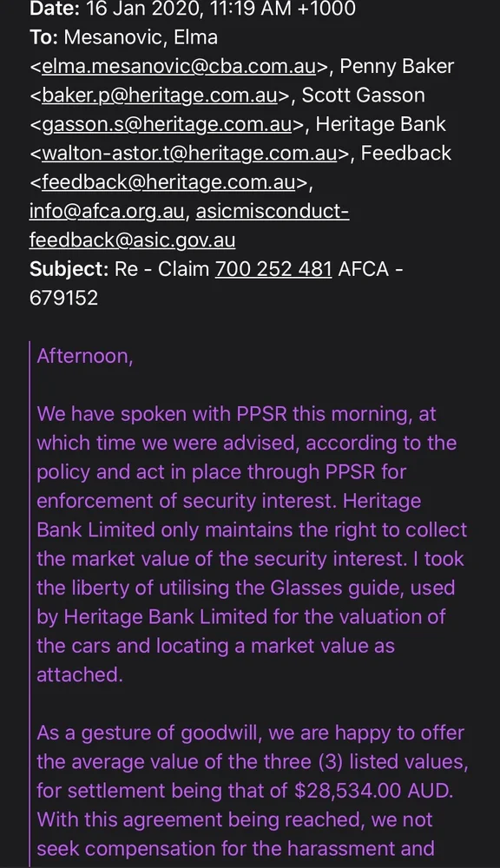Click the bold To: header label
Image resolution: width=500 pixels, height=868 pixels.
tap(43, 37)
